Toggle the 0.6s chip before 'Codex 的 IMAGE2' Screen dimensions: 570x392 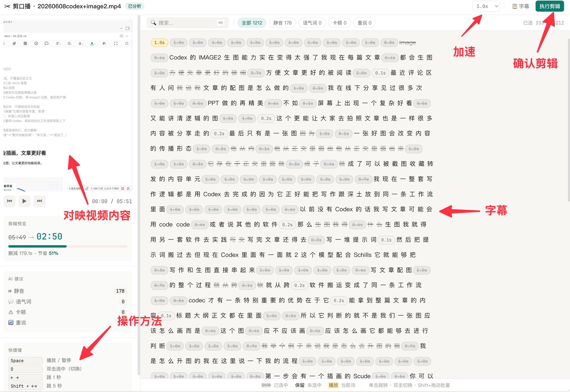pyautogui.click(x=159, y=58)
